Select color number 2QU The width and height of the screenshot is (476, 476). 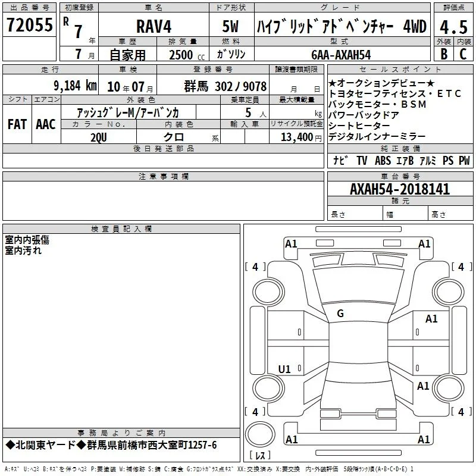pyautogui.click(x=99, y=137)
